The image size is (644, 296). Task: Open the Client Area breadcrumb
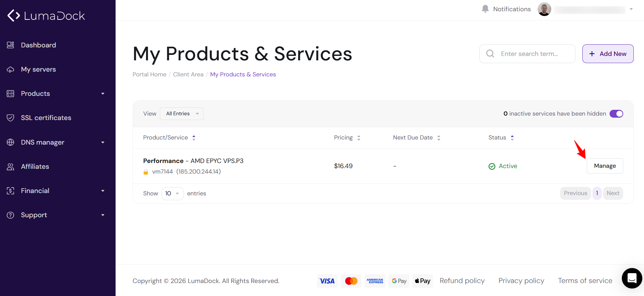click(x=188, y=74)
